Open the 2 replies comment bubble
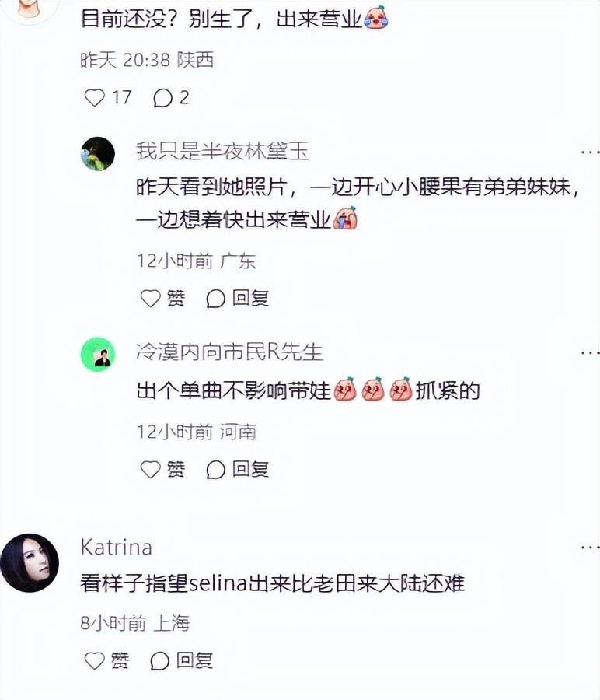The image size is (600, 700). coord(162,98)
